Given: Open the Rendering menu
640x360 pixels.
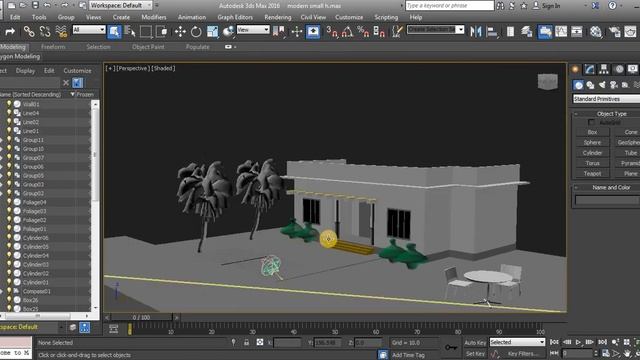Looking at the screenshot, I should (278, 17).
